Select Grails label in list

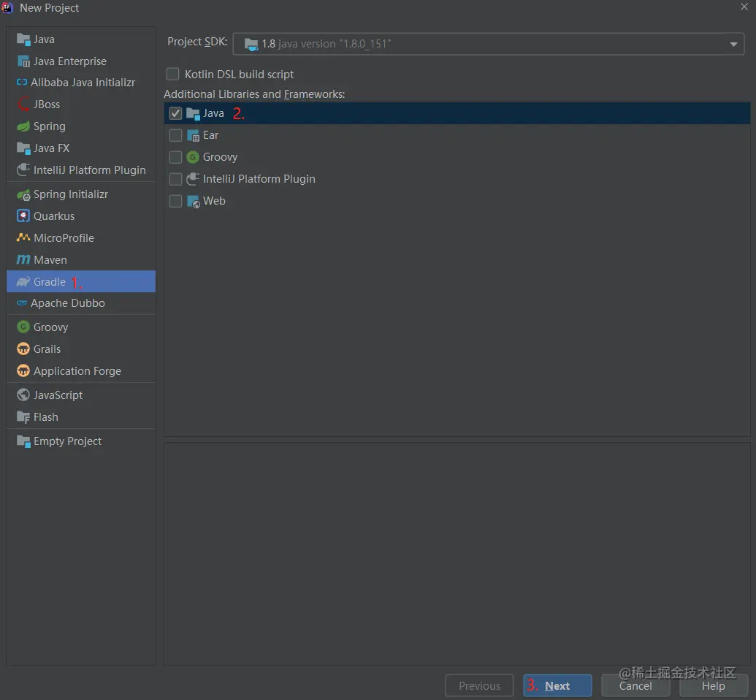(47, 349)
